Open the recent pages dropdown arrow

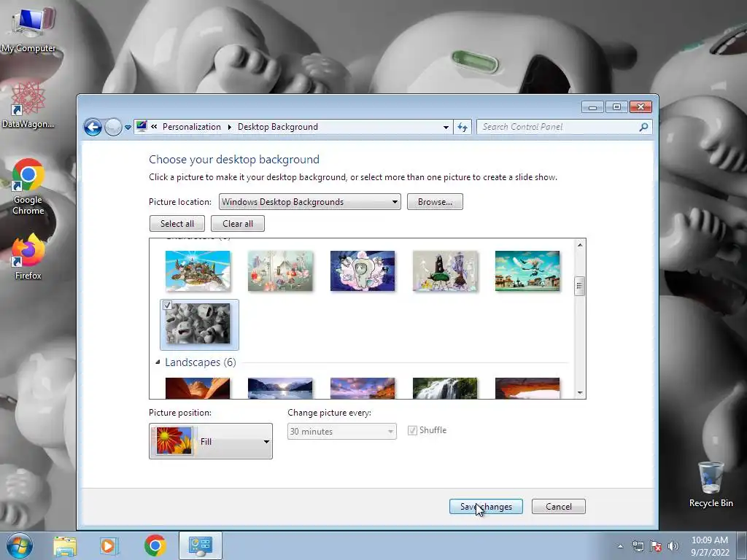(x=128, y=127)
